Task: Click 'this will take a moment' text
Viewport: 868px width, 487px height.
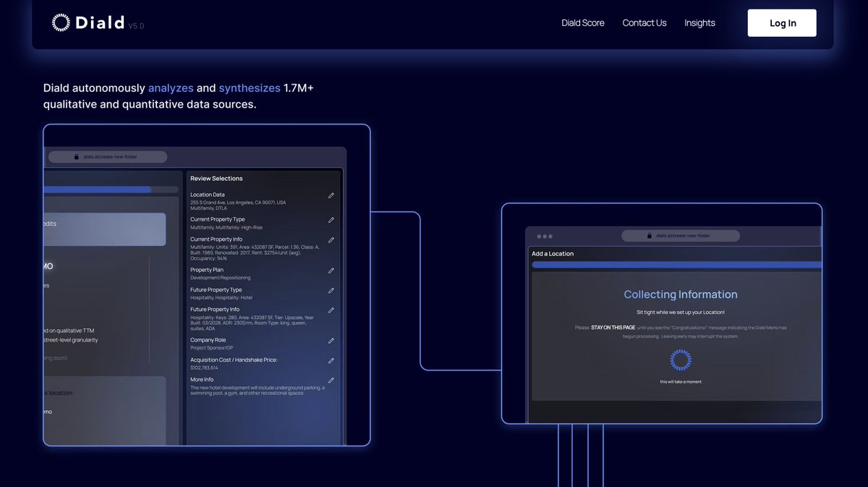Action: (681, 382)
